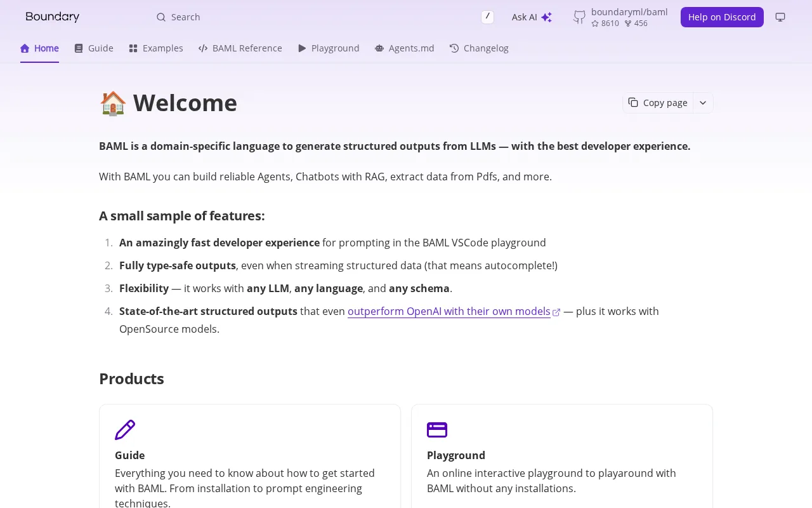Screen dimensions: 812x508
Task: Open the Agents.md tab
Action: click(405, 48)
